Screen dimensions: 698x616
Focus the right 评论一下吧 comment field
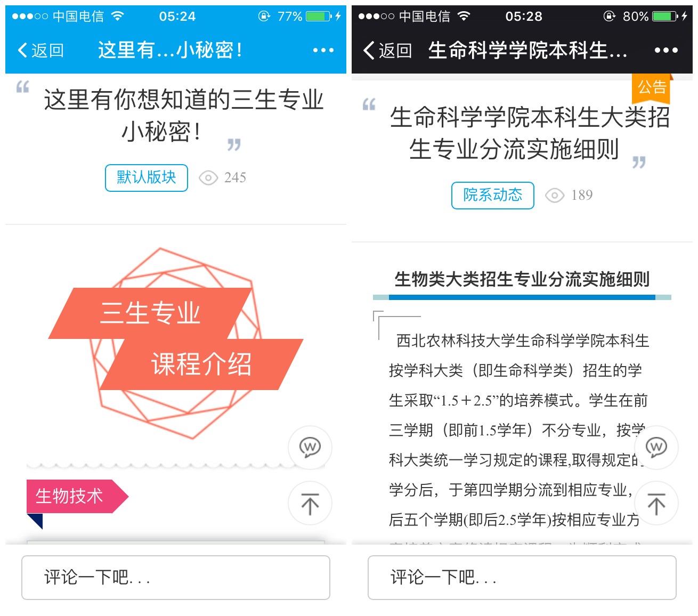coord(522,578)
